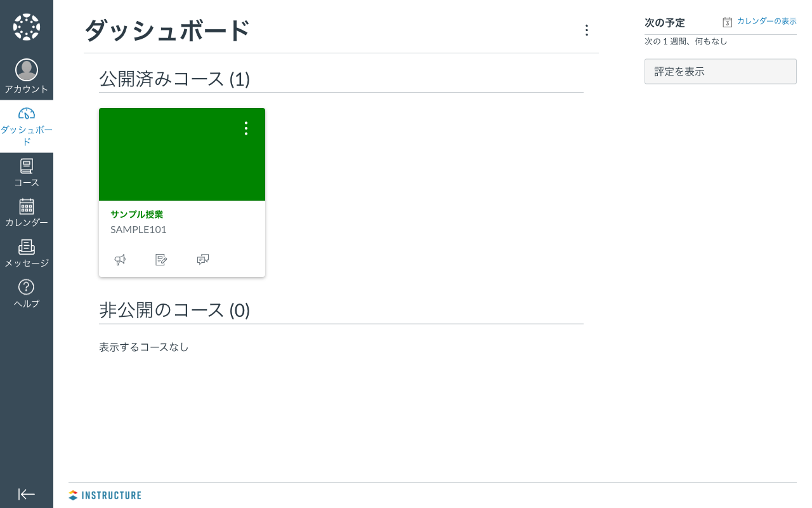Collapse the navigation sidebar with the arrow

pyautogui.click(x=26, y=494)
